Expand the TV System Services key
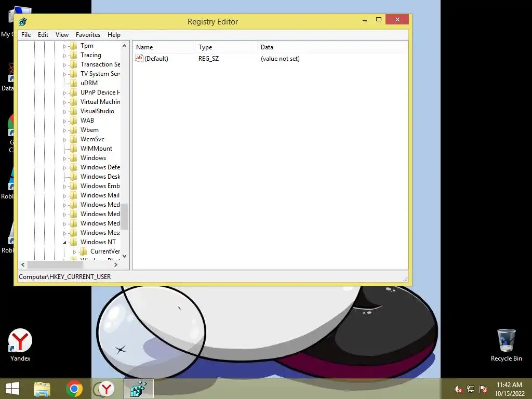532x399 pixels. click(64, 74)
